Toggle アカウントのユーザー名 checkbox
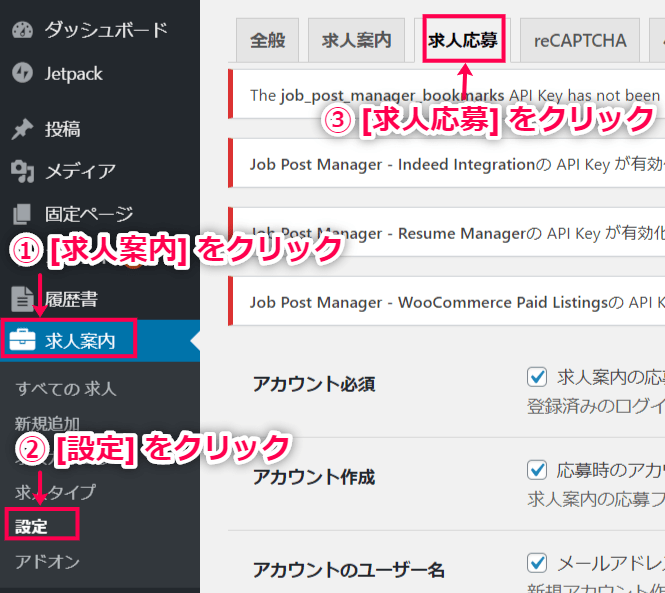Viewport: 665px width, 593px height. click(x=536, y=563)
